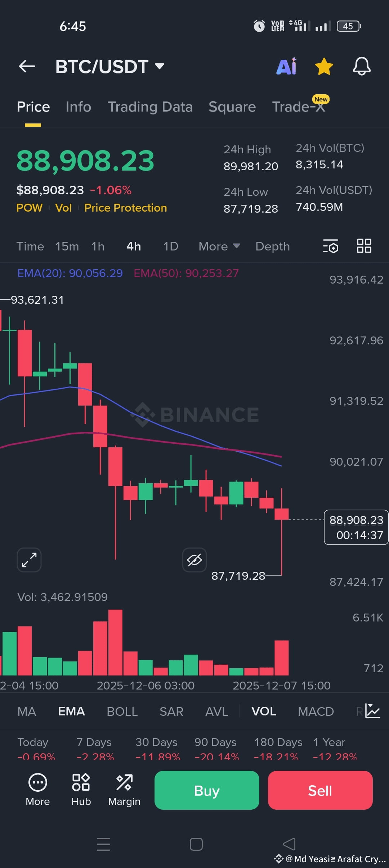
Task: Tap the 24h High value 89,981.20
Action: [x=251, y=166]
